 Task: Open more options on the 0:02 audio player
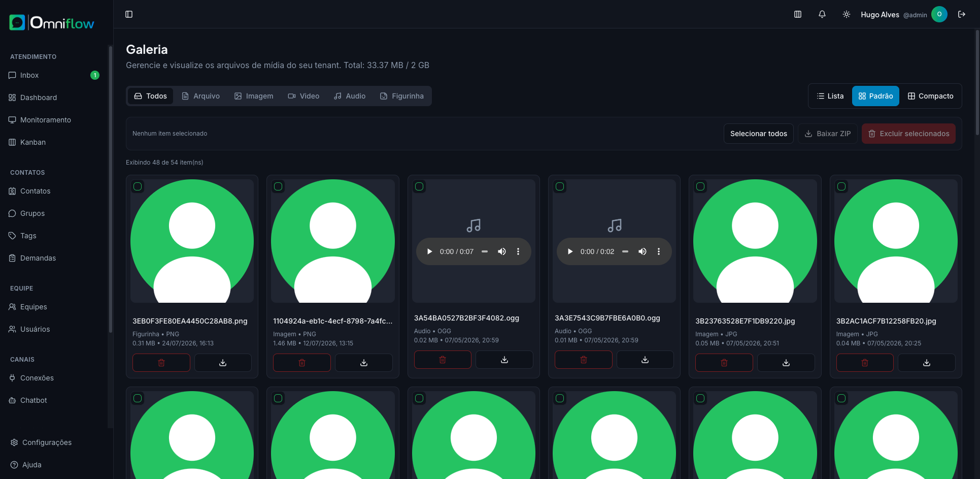[659, 251]
